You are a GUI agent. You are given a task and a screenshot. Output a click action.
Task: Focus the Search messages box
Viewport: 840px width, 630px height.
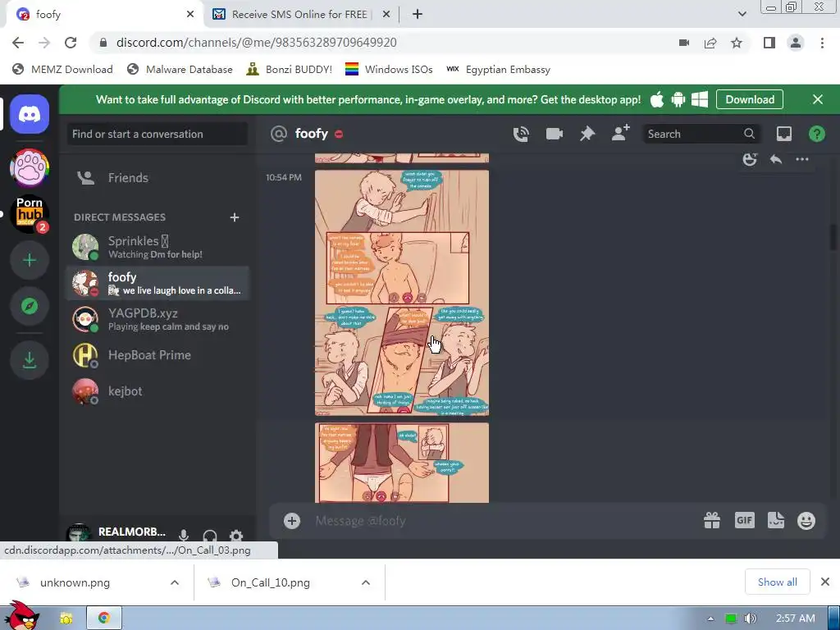701,134
